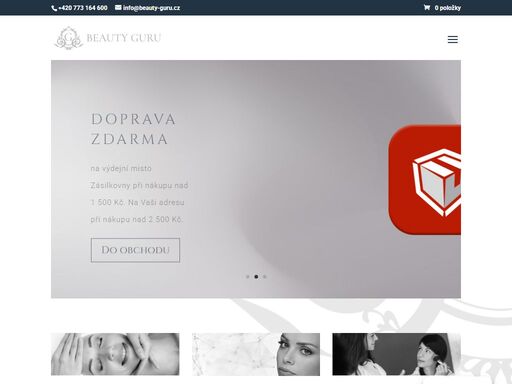Open the makeup artist session thumbnail

tap(397, 354)
